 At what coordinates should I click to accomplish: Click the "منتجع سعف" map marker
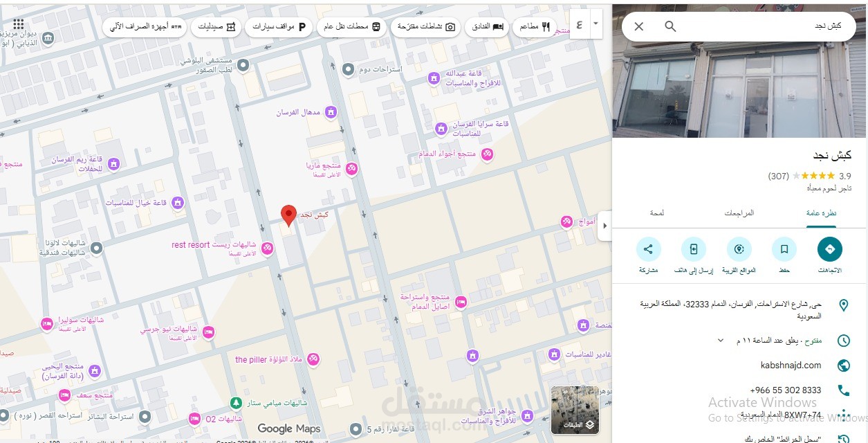coord(65,395)
